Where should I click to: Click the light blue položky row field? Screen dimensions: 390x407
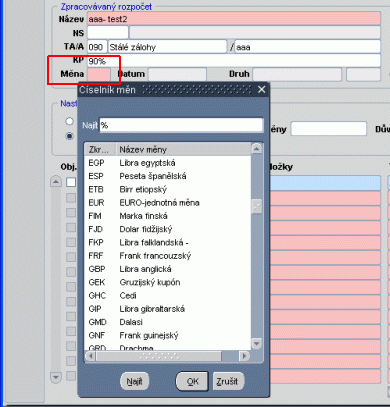(325, 183)
